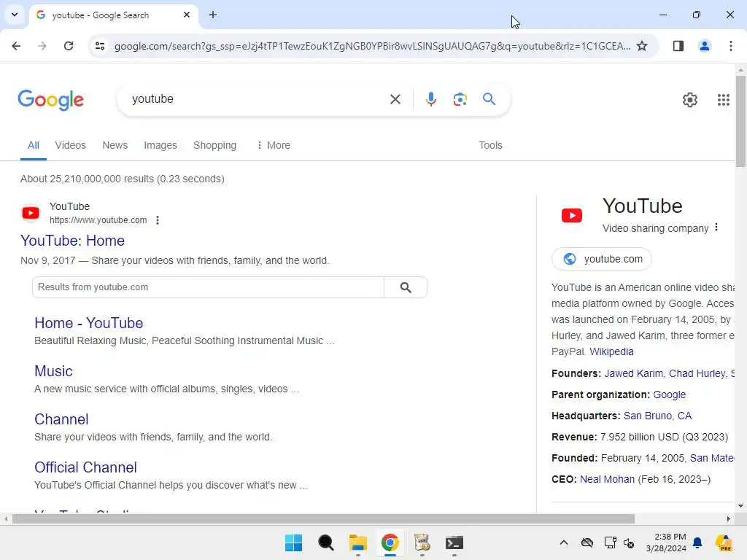Click the volume muted tray icon
The image size is (747, 560).
click(x=629, y=542)
